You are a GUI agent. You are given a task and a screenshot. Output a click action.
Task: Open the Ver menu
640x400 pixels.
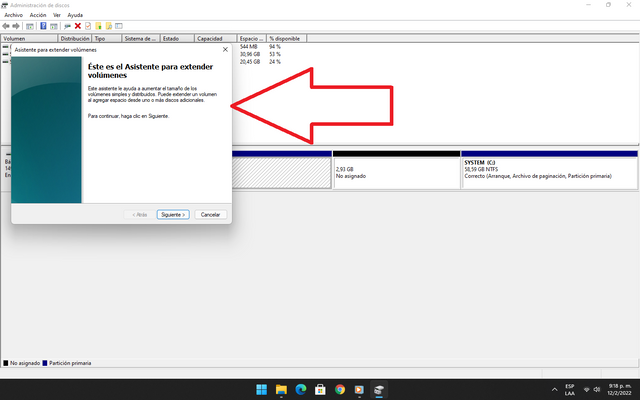(x=57, y=15)
